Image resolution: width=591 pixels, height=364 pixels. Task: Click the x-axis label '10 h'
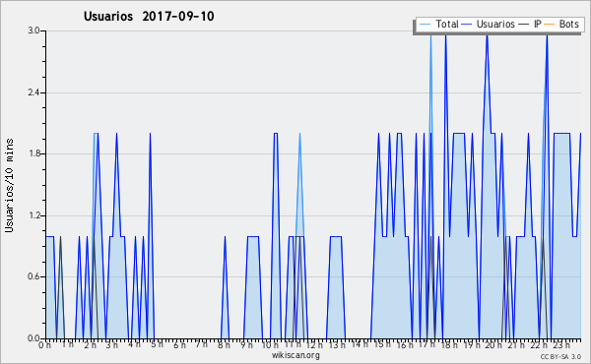pos(270,344)
